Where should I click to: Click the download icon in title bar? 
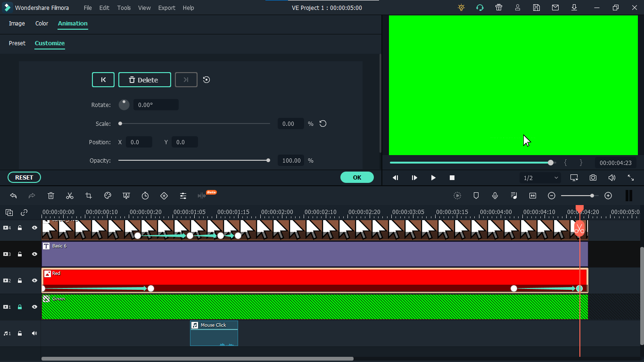coord(574,8)
